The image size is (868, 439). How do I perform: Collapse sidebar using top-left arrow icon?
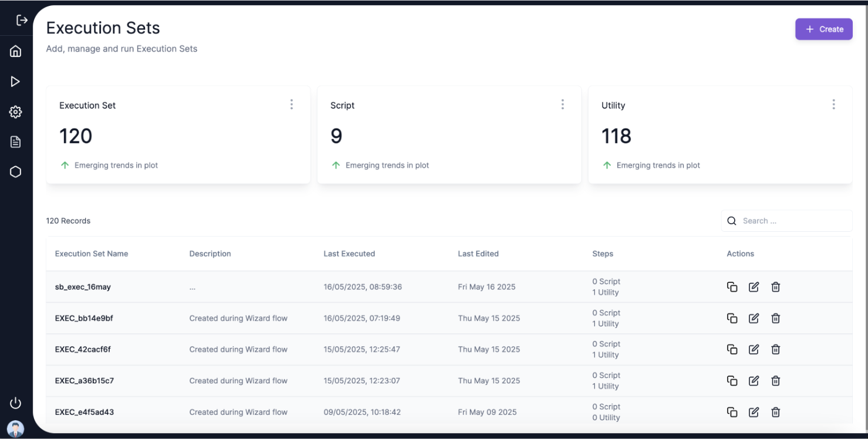[x=22, y=21]
